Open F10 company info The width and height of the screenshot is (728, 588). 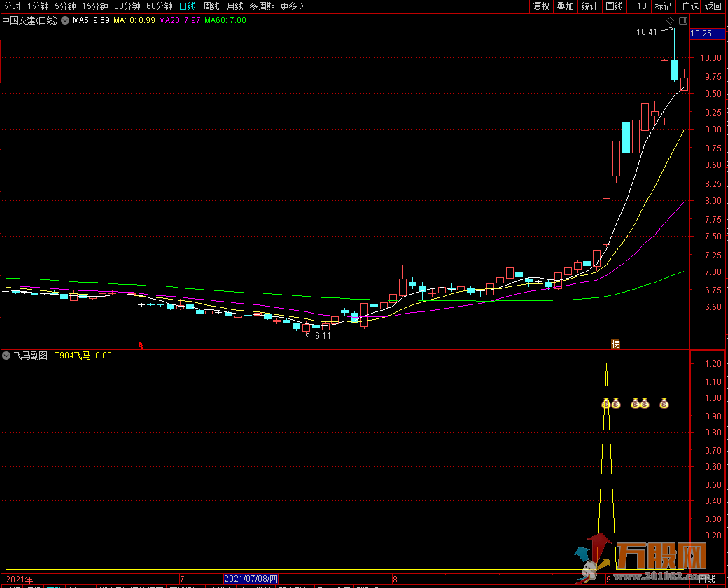point(639,6)
